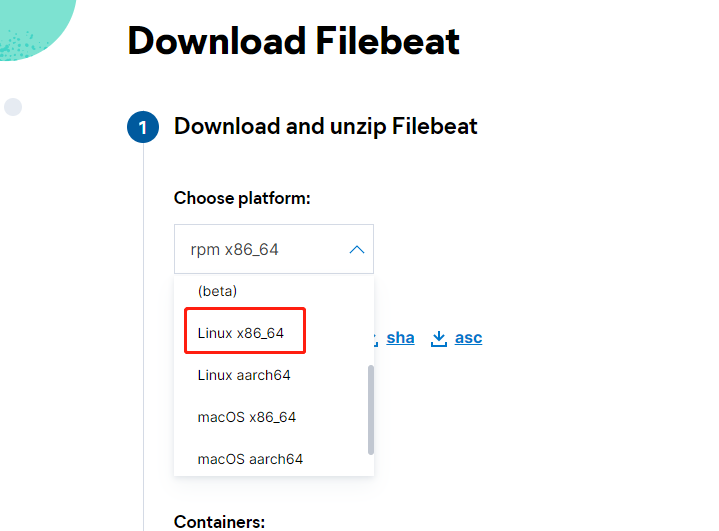Select macOS x86_64 in the dropdown list

click(247, 417)
